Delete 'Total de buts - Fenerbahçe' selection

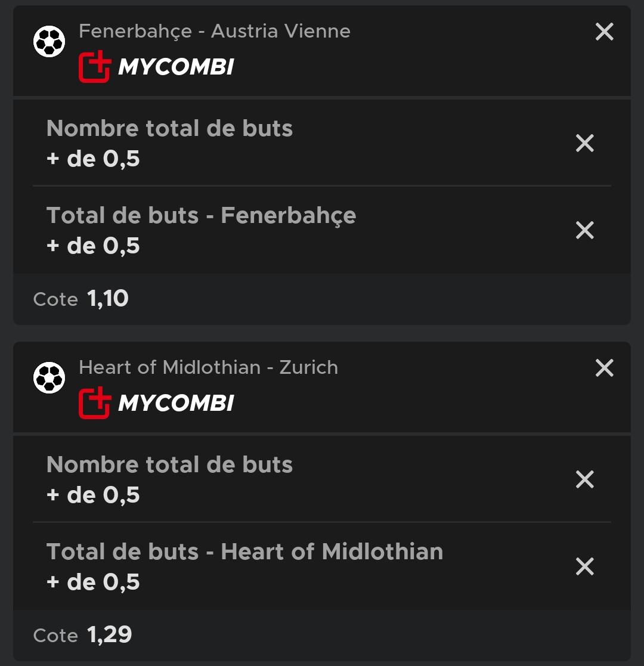click(584, 230)
